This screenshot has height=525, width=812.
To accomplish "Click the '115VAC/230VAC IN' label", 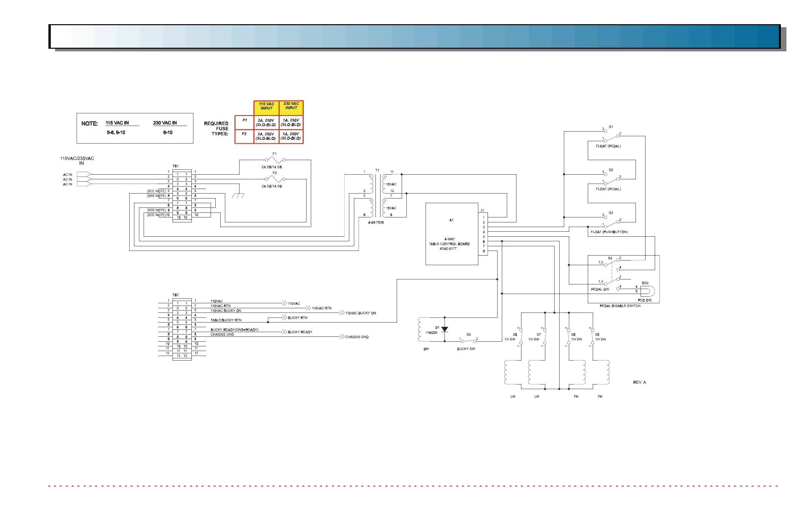I will coord(77,160).
